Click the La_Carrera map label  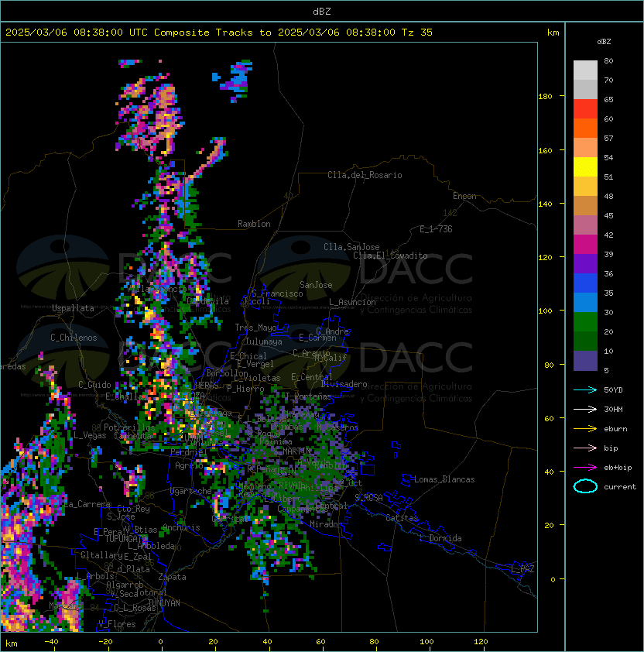point(87,504)
